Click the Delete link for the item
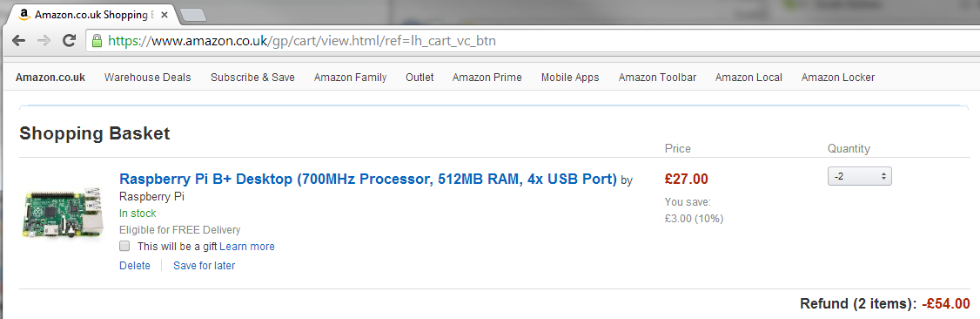 135,265
